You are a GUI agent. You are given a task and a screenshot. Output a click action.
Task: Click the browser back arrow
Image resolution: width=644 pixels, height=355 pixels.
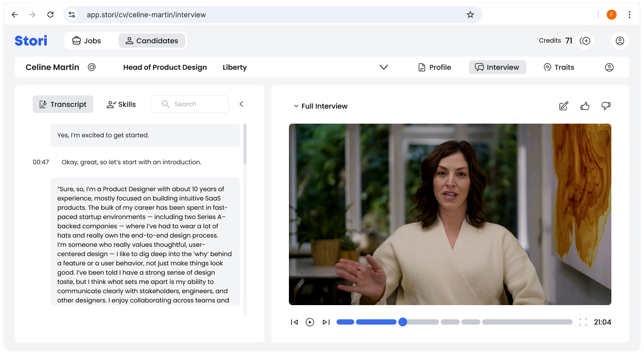15,15
